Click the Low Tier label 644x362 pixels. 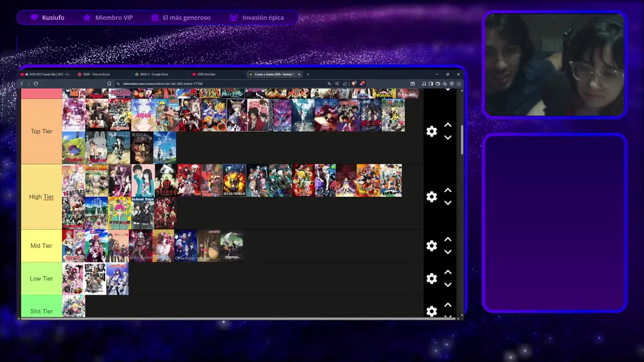[x=41, y=279]
